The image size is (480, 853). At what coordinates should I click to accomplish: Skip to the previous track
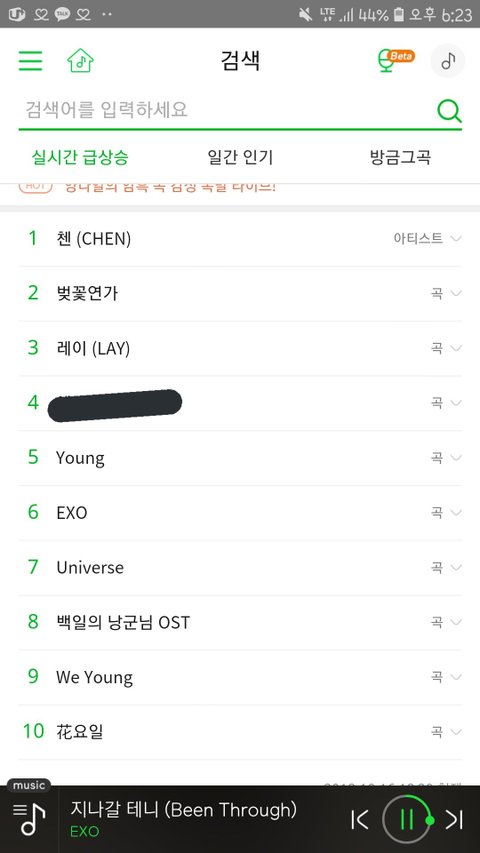[360, 819]
